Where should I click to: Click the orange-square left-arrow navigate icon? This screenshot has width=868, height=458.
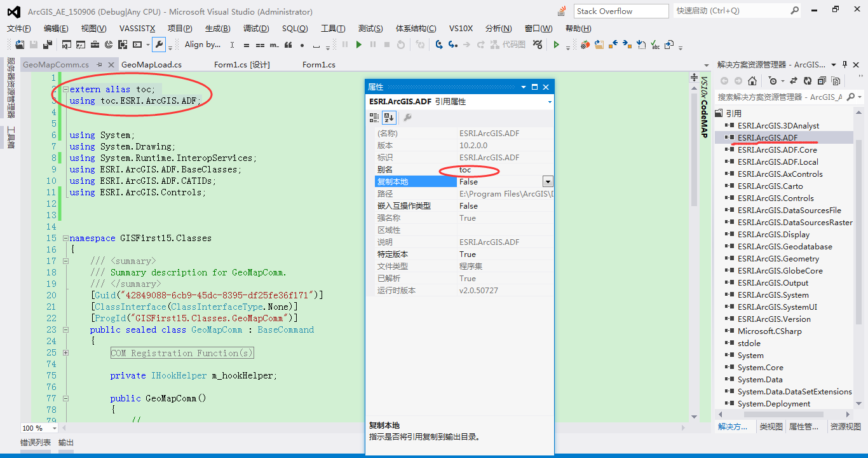[613, 45]
